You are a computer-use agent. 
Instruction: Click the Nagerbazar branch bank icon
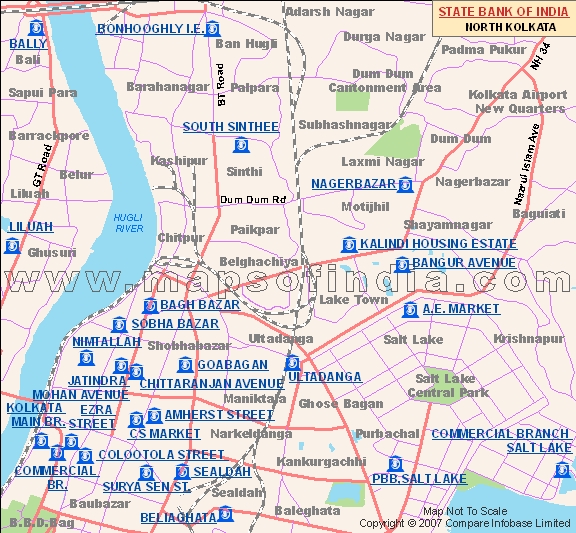tap(405, 184)
